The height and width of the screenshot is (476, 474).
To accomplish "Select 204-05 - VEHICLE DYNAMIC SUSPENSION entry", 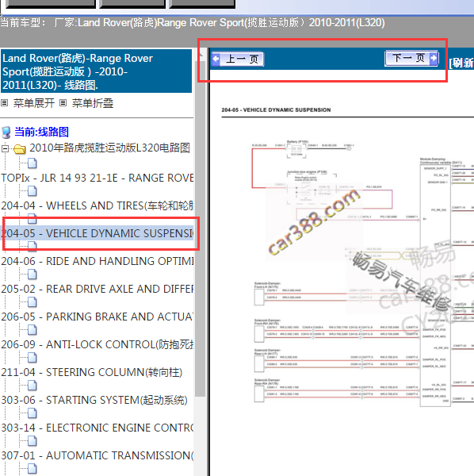I will pyautogui.click(x=97, y=233).
